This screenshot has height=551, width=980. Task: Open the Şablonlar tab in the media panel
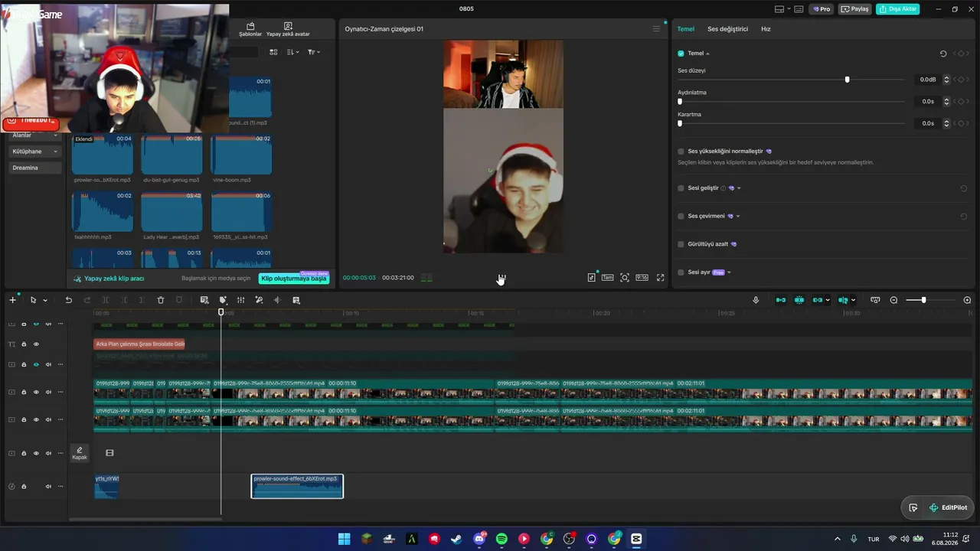pos(250,30)
